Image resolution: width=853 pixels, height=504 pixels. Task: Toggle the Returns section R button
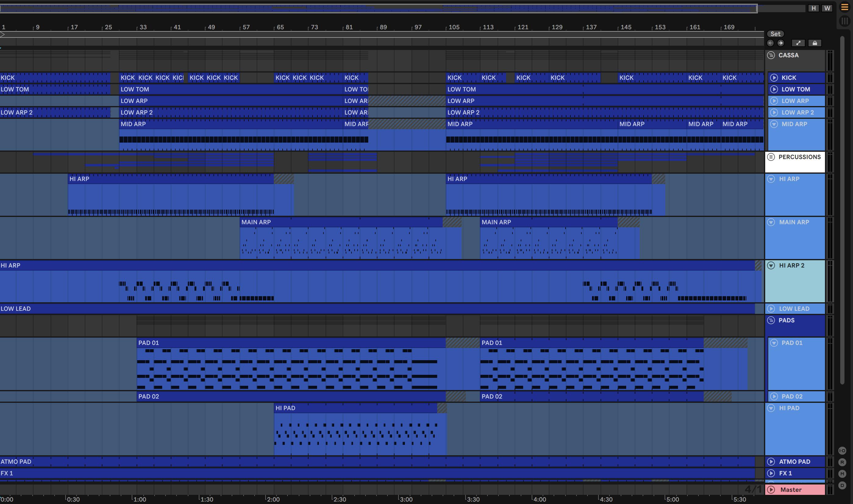click(842, 462)
